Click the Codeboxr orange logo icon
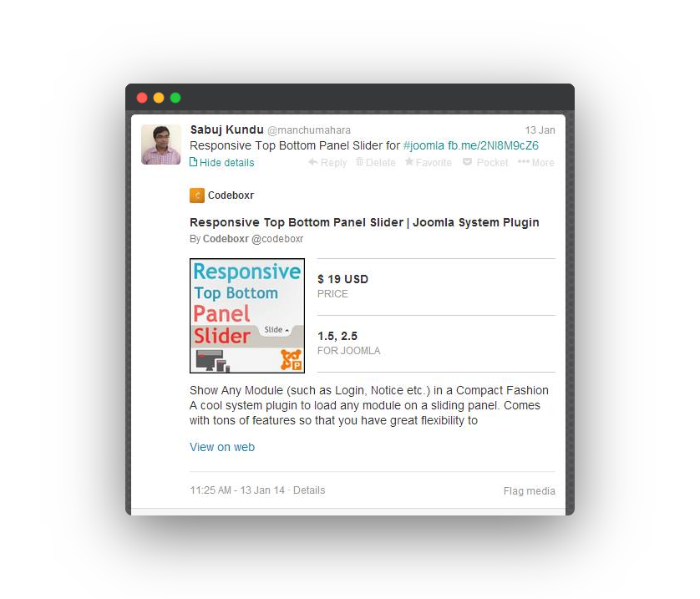This screenshot has height=599, width=700. pos(197,195)
